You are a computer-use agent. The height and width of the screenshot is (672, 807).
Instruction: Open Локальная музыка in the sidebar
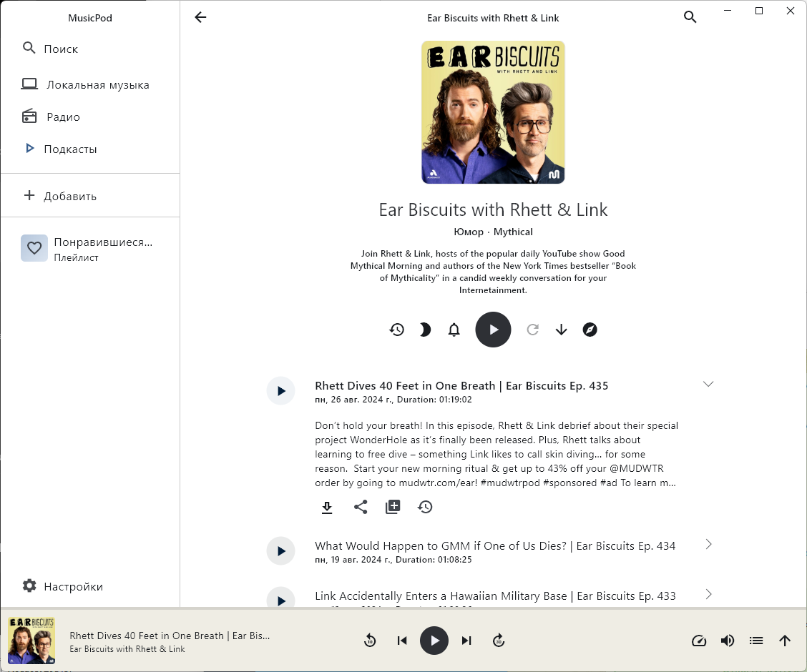tap(90, 84)
